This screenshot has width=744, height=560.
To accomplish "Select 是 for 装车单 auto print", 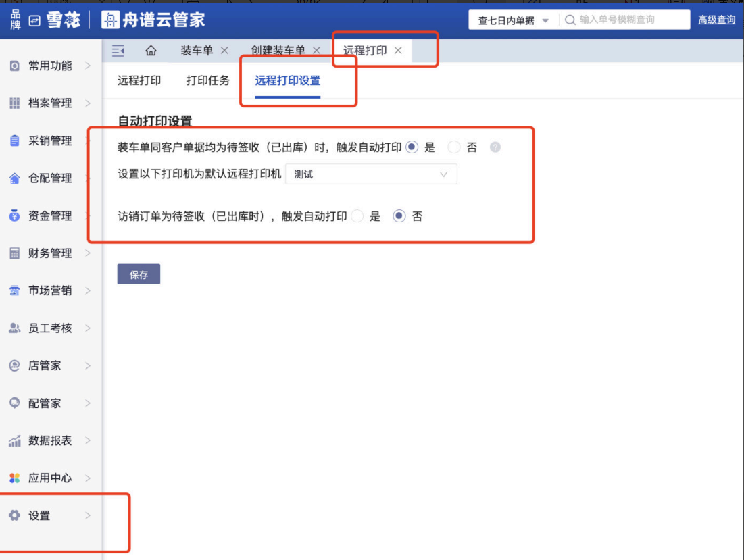I will [412, 147].
